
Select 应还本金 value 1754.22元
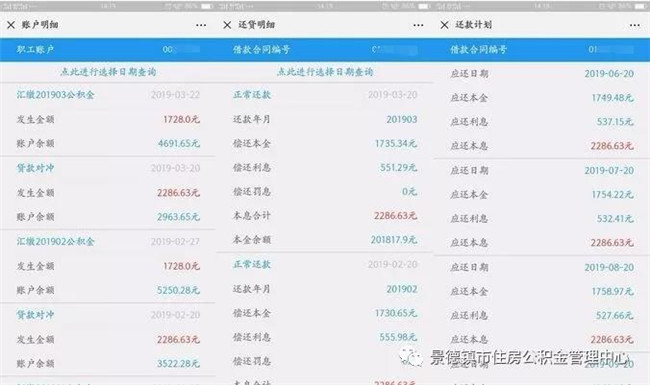coord(613,194)
